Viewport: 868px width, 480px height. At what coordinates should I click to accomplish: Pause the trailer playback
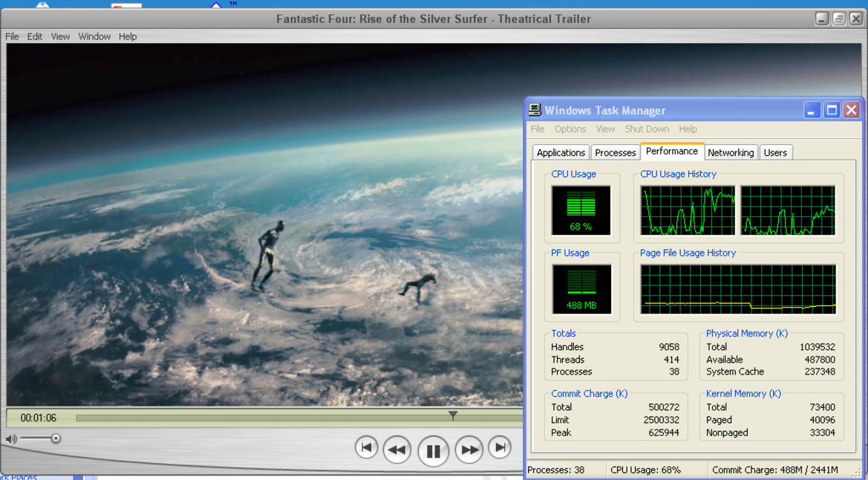tap(433, 451)
